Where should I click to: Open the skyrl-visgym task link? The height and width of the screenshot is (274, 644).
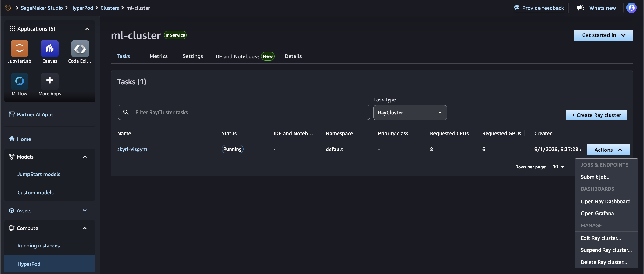(x=132, y=149)
